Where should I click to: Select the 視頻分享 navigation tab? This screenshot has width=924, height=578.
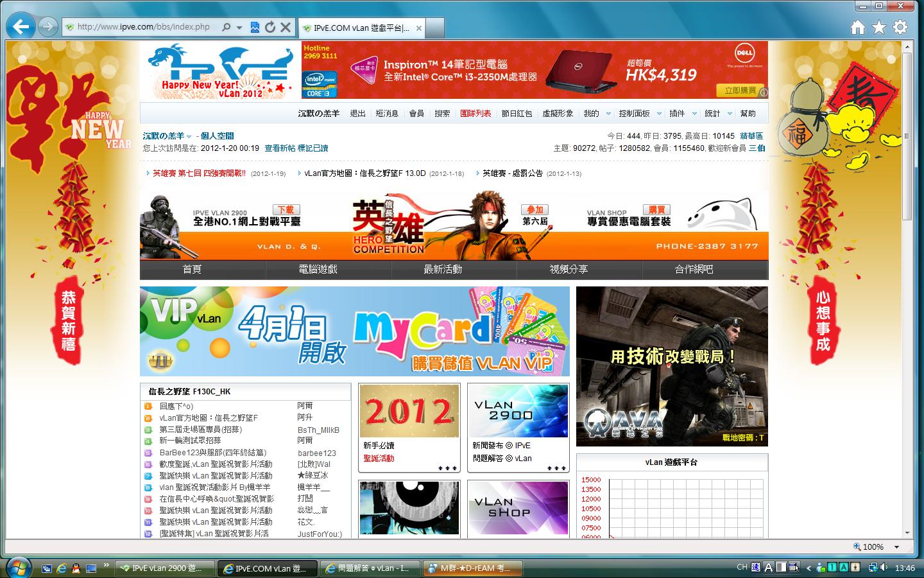point(569,270)
